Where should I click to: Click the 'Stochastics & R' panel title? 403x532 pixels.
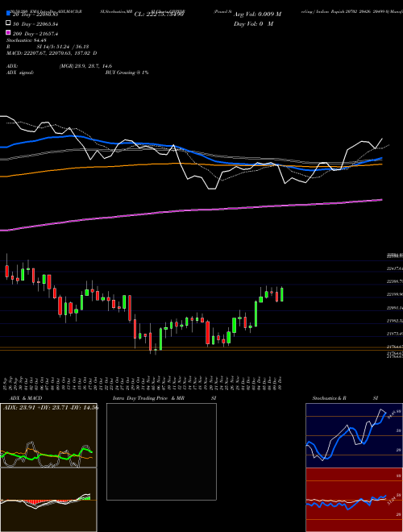(x=330, y=398)
